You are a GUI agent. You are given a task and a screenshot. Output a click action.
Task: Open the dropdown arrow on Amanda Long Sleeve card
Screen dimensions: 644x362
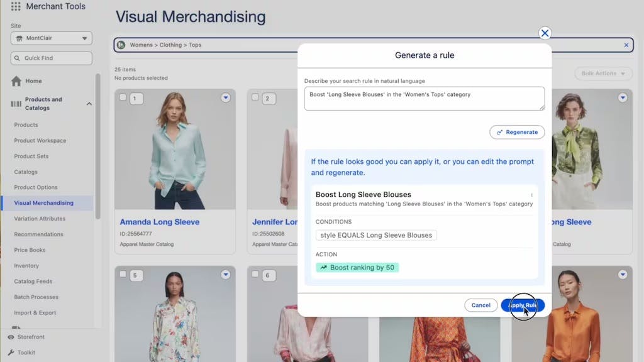(226, 97)
